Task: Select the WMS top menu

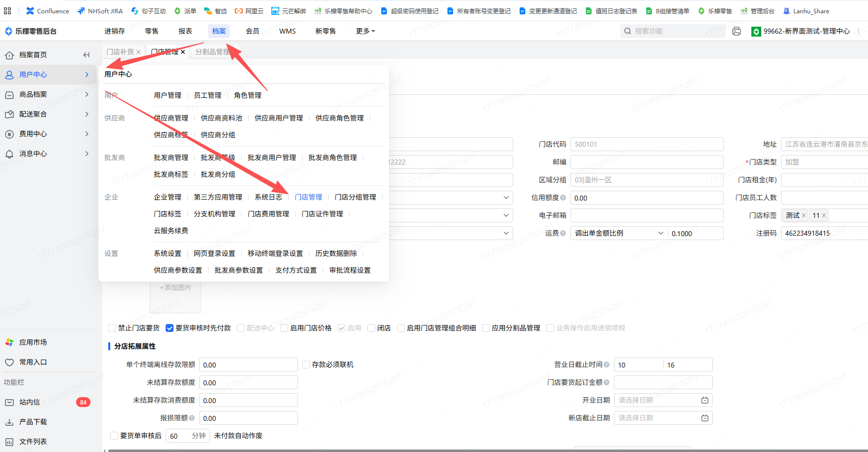Action: click(x=288, y=31)
